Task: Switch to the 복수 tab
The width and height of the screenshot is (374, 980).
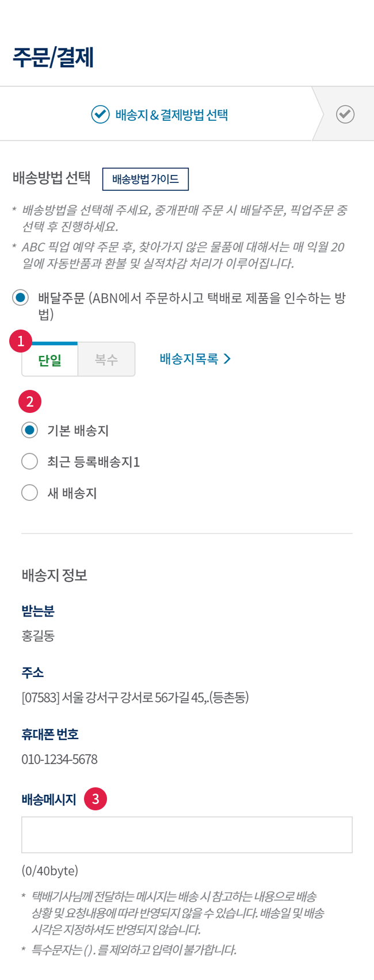Action: pos(106,359)
